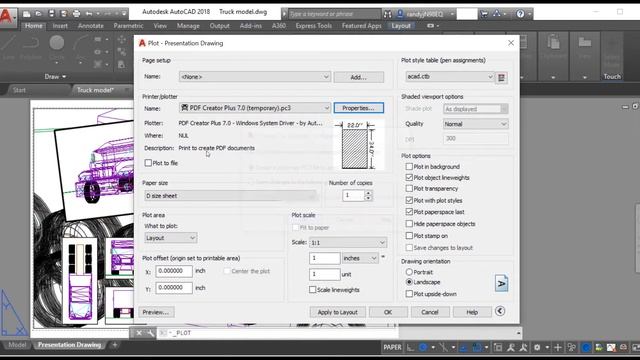The height and width of the screenshot is (360, 640).
Task: Open the What to plot Layout dropdown
Action: (x=171, y=238)
